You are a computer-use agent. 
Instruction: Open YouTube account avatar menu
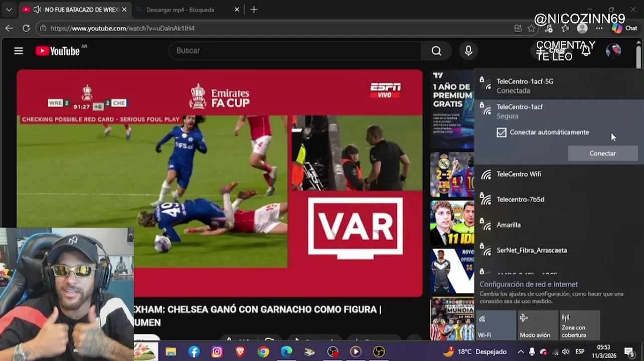[x=613, y=51]
